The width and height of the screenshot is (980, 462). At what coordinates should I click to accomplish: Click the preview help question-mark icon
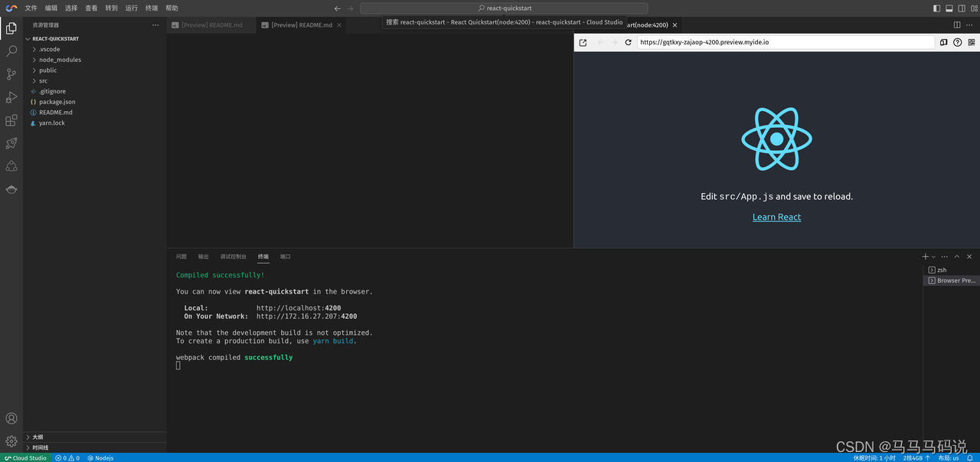[x=957, y=43]
